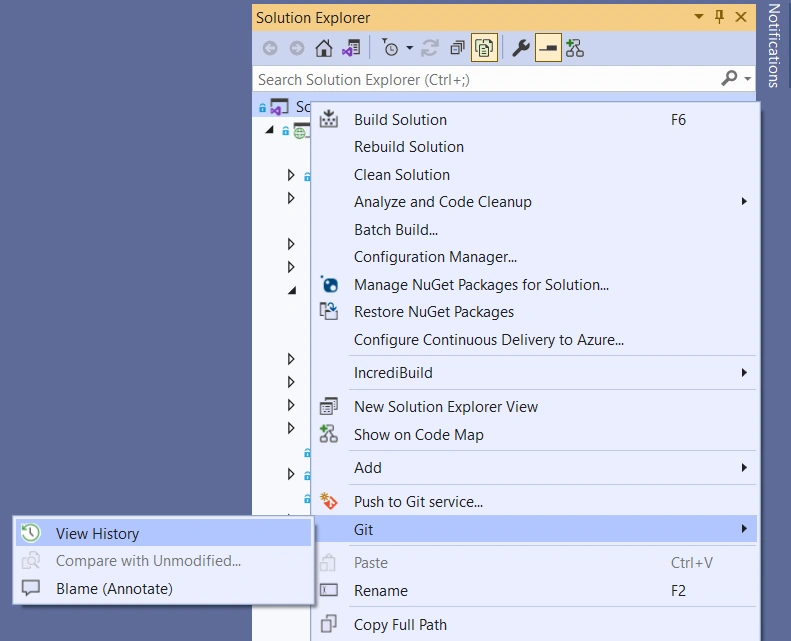
Task: Open the Solution Explorer window position dropdown
Action: click(699, 17)
